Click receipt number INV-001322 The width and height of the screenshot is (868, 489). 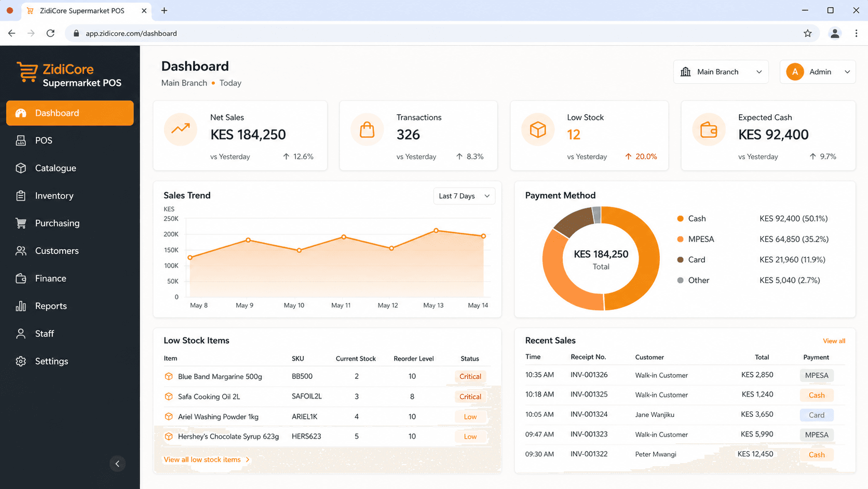tap(589, 454)
